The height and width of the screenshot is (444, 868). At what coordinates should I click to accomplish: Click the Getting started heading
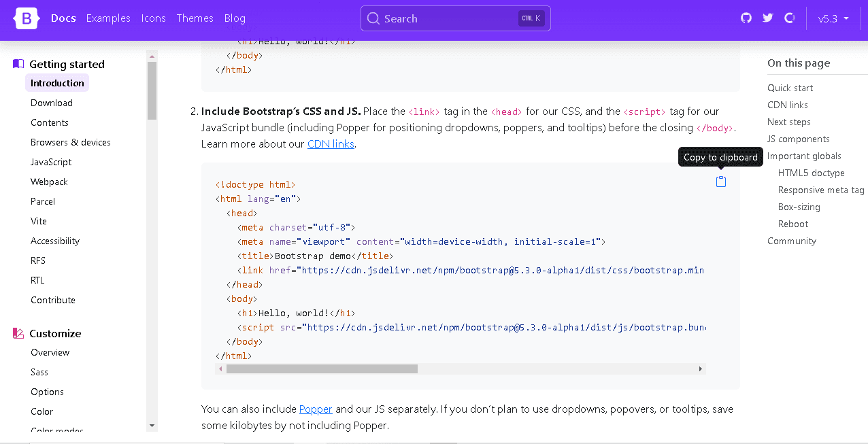pos(67,64)
